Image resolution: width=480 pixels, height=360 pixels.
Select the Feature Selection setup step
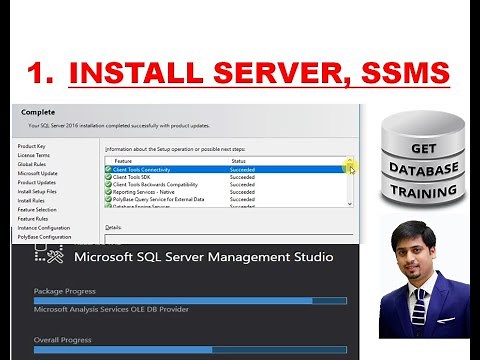pyautogui.click(x=37, y=210)
